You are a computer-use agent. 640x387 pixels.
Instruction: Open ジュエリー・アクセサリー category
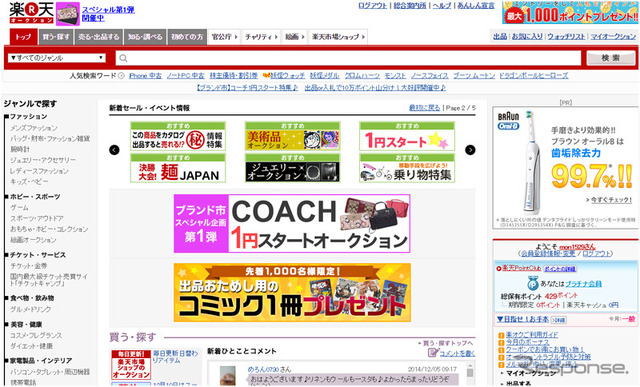coord(43,160)
